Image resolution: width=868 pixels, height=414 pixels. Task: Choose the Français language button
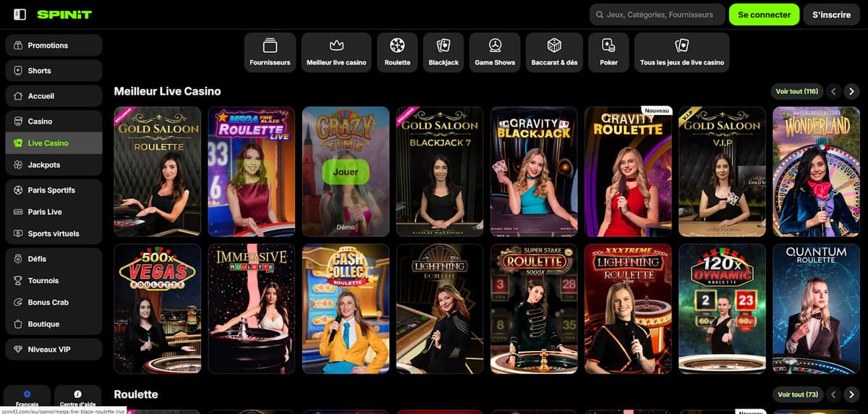[27, 398]
